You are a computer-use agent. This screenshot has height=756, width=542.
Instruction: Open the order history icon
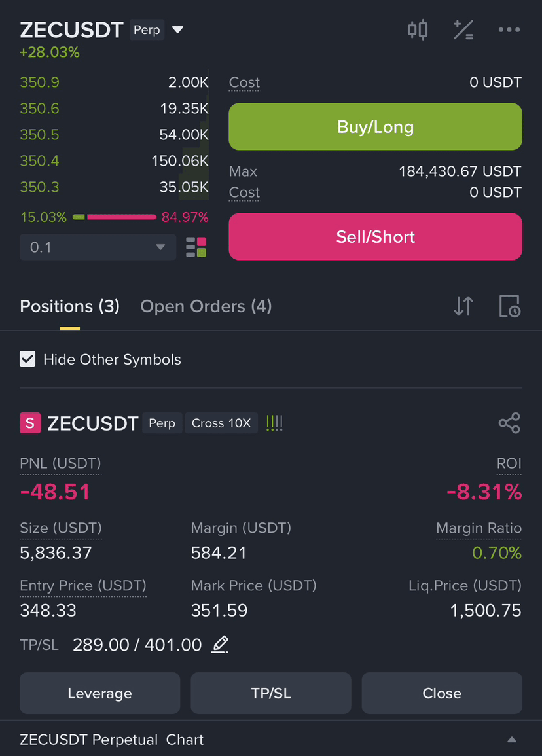[x=510, y=306]
